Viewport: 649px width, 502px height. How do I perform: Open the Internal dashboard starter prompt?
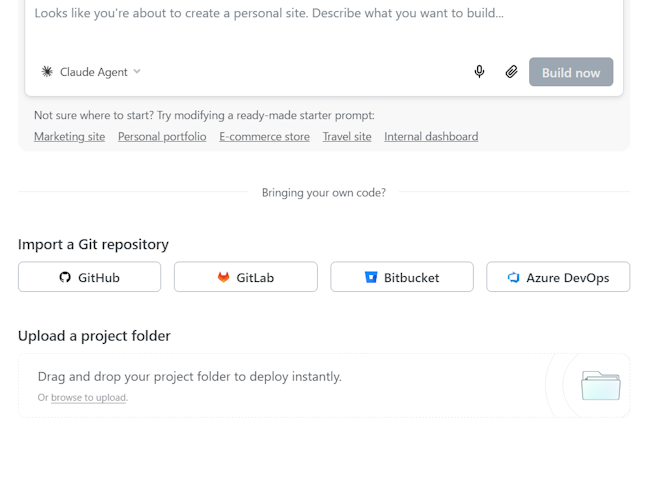(x=431, y=137)
